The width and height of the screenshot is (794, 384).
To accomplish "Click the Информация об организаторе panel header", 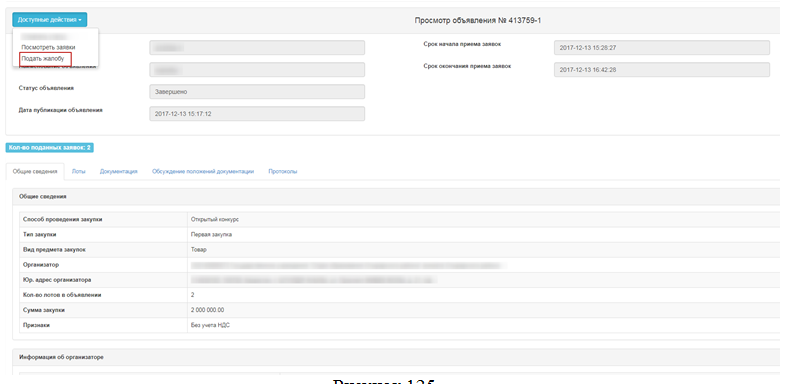I will click(x=396, y=357).
